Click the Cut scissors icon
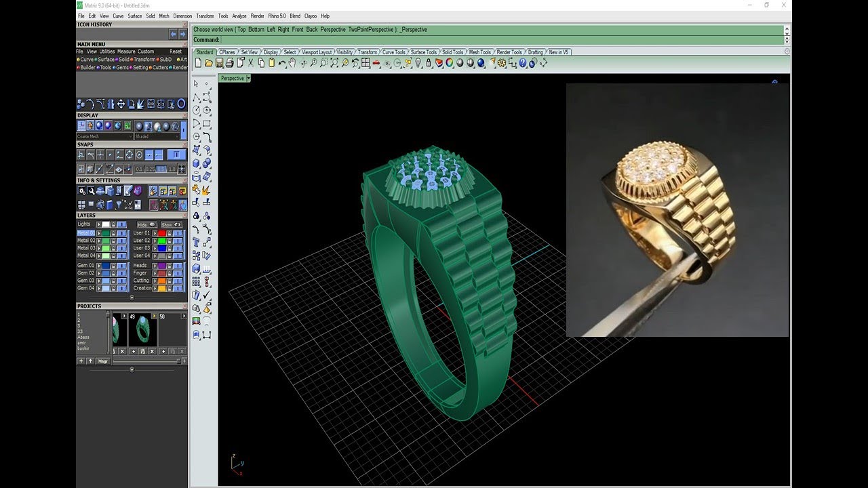The width and height of the screenshot is (868, 488). (250, 62)
